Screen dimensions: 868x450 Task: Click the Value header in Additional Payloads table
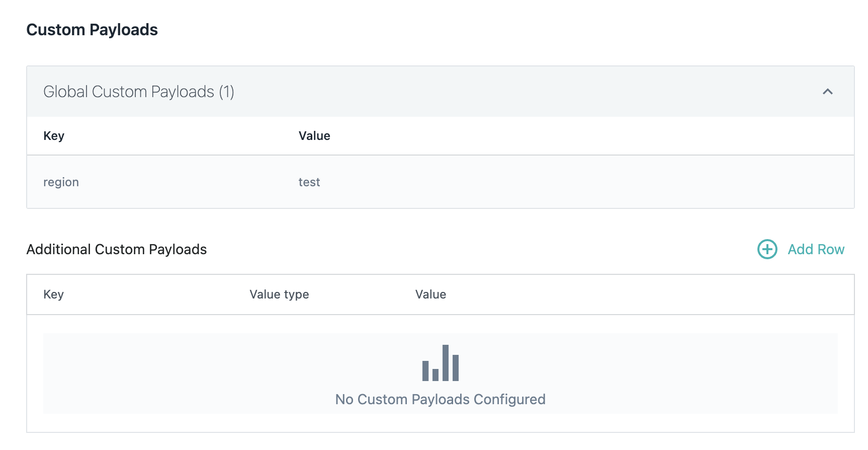(x=430, y=294)
